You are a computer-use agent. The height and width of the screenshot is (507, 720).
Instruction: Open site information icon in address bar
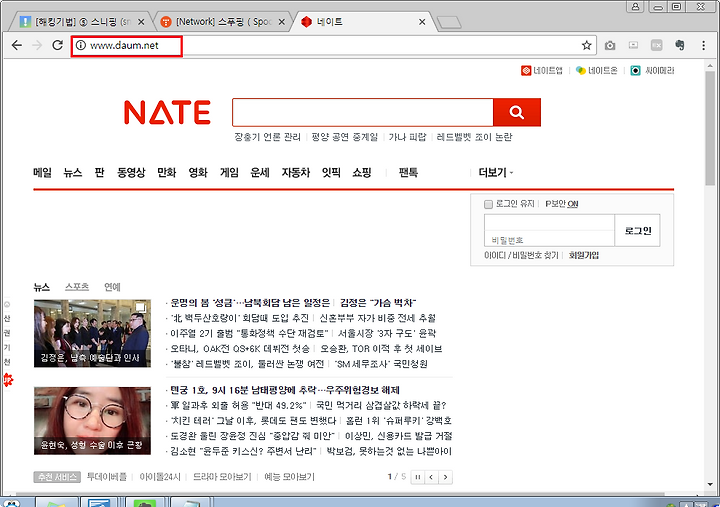(x=81, y=45)
